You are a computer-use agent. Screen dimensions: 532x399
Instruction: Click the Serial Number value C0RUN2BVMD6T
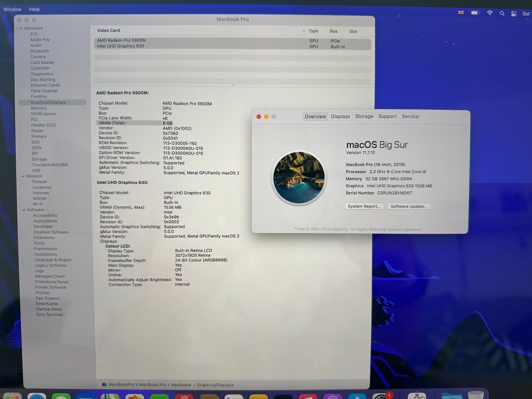(x=395, y=193)
